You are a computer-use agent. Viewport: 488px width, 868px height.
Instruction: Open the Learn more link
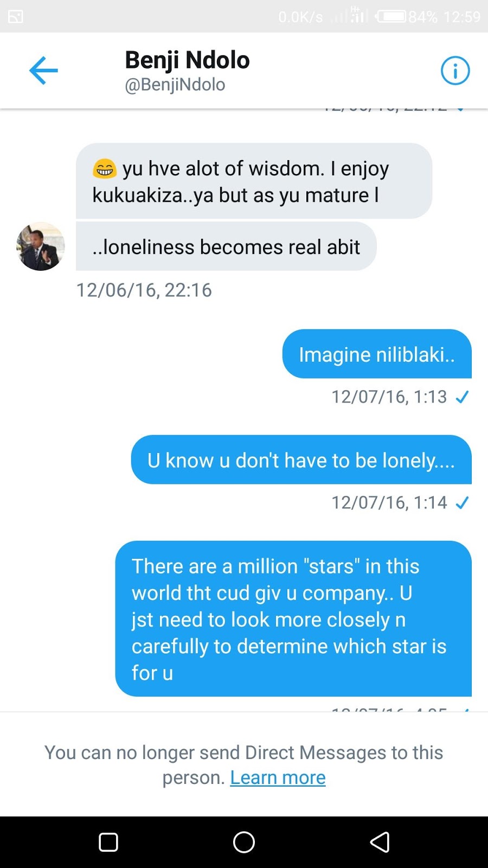[x=278, y=777]
